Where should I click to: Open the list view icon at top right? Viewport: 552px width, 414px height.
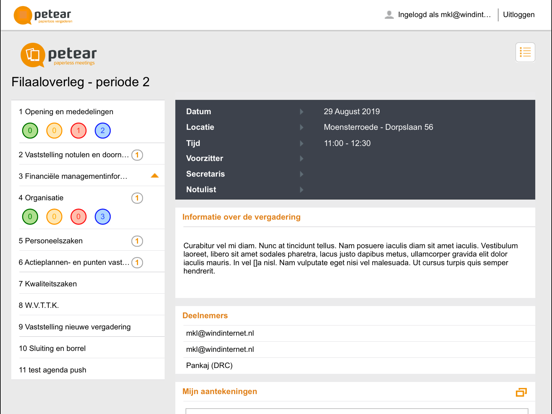tap(525, 52)
